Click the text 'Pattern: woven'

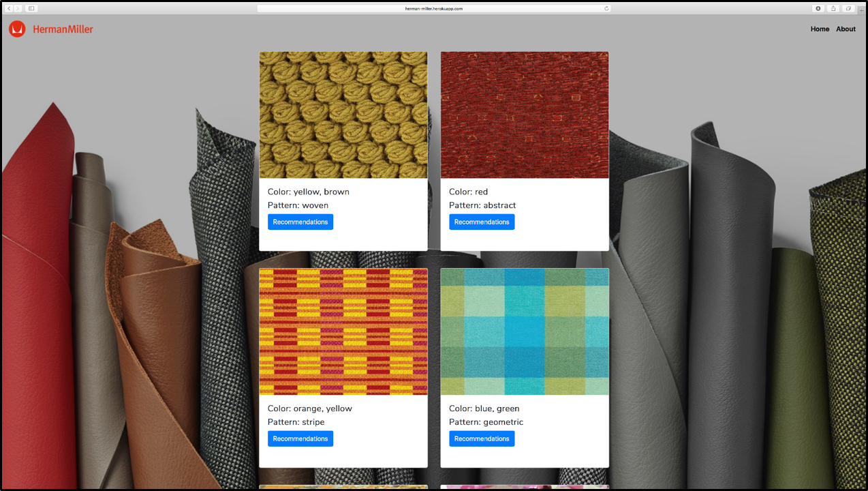tap(298, 205)
